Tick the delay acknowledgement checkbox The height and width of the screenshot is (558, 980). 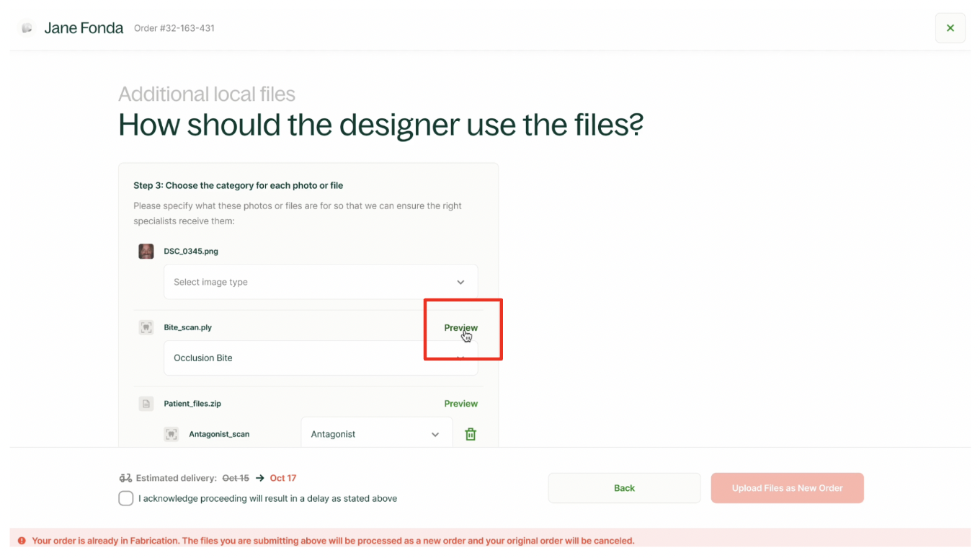[x=126, y=498]
